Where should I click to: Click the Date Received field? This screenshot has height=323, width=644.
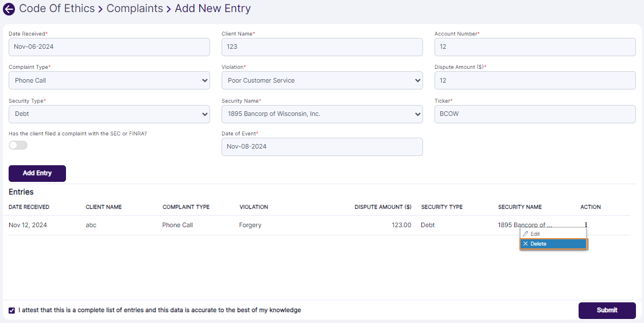point(109,47)
